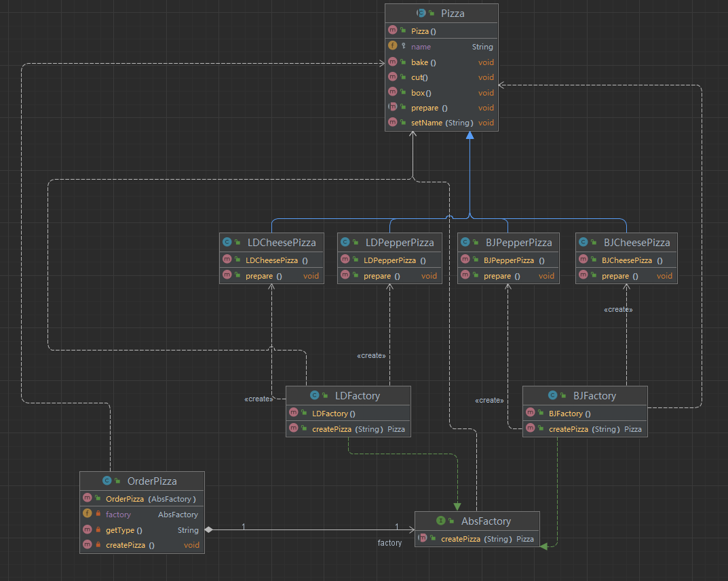Click green realization arrowhead above AbsFactory
This screenshot has width=728, height=581.
pos(457,506)
